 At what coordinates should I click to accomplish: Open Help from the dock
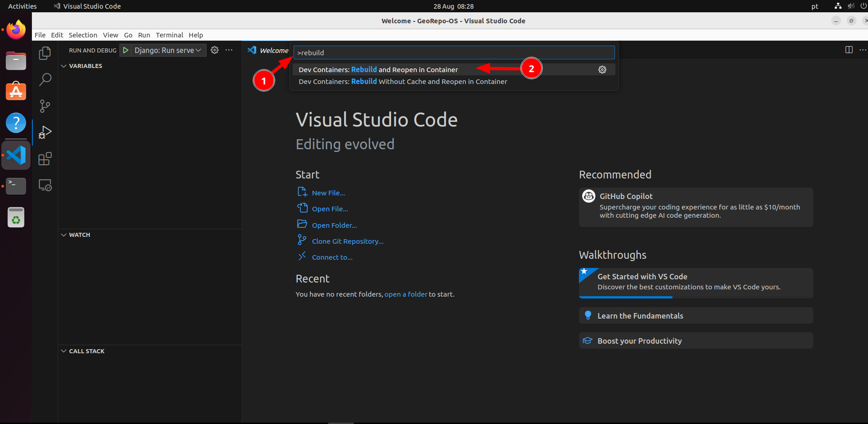(16, 123)
